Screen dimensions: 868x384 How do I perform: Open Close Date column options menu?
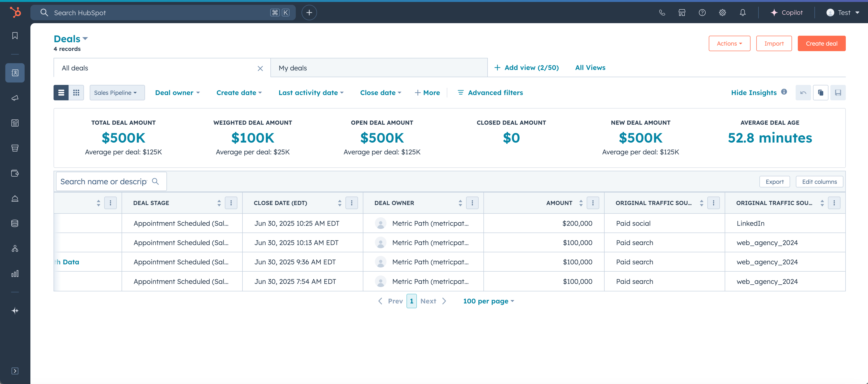click(352, 203)
